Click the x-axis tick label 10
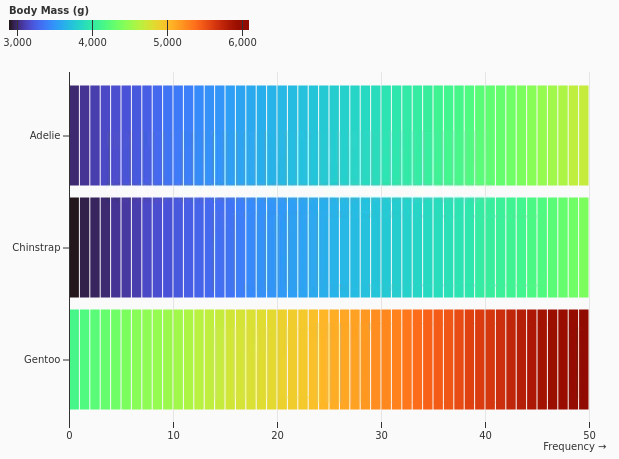The width and height of the screenshot is (619, 459). pyautogui.click(x=173, y=435)
